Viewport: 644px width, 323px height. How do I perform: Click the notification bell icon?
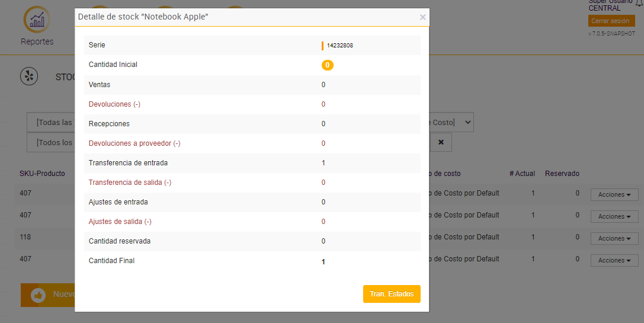(639, 4)
